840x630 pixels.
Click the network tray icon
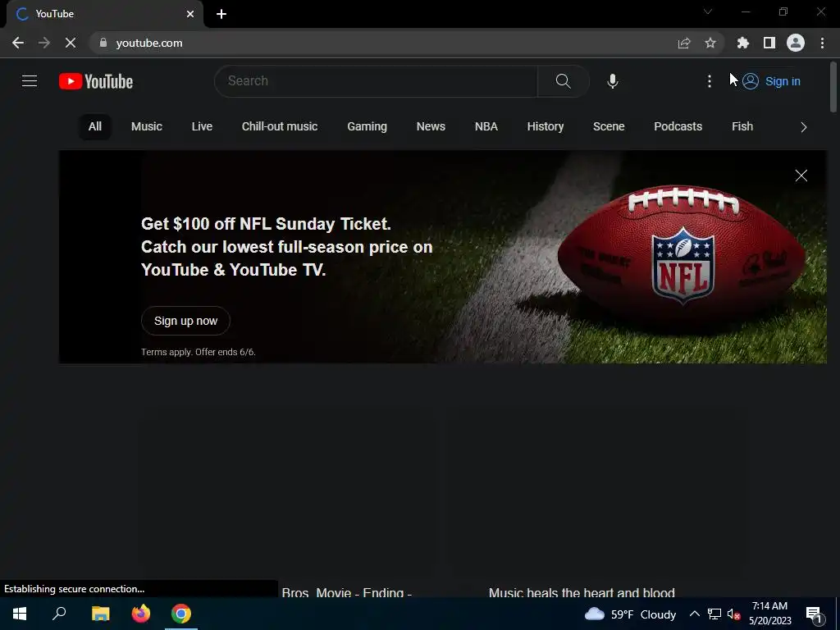(714, 614)
